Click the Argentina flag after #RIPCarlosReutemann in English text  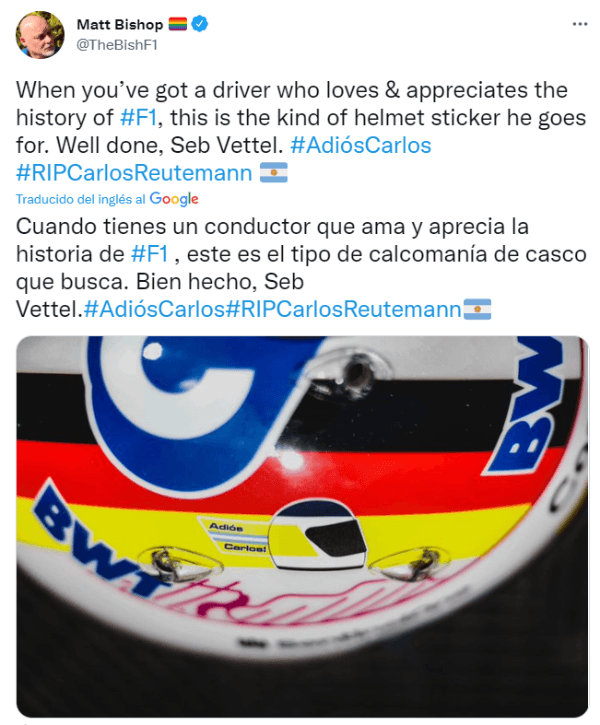pos(274,172)
